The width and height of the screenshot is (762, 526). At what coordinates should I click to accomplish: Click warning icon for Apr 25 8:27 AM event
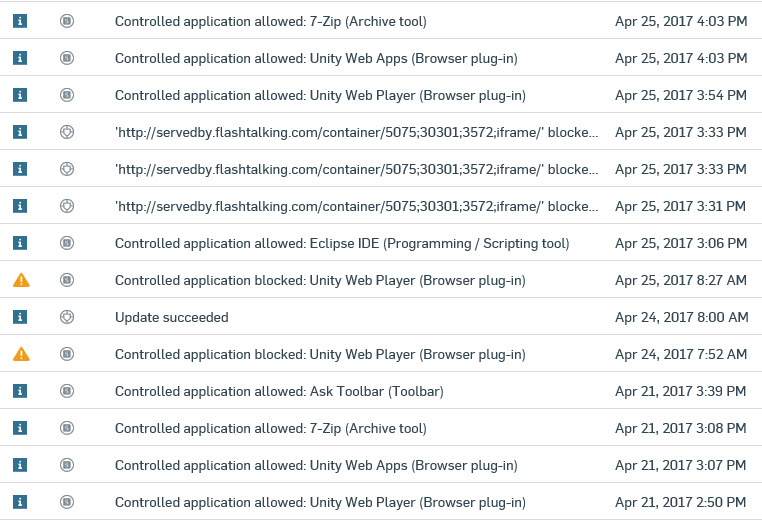pos(20,280)
